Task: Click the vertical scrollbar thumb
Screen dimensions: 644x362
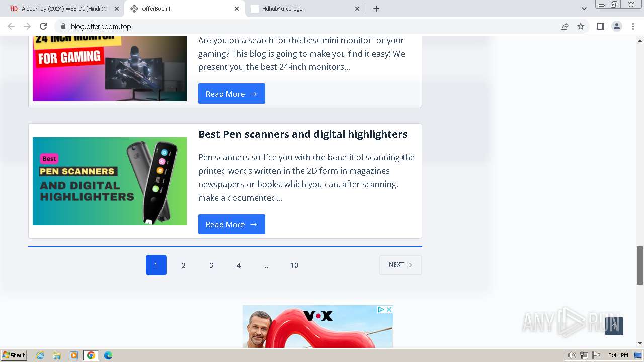Action: coord(640,265)
